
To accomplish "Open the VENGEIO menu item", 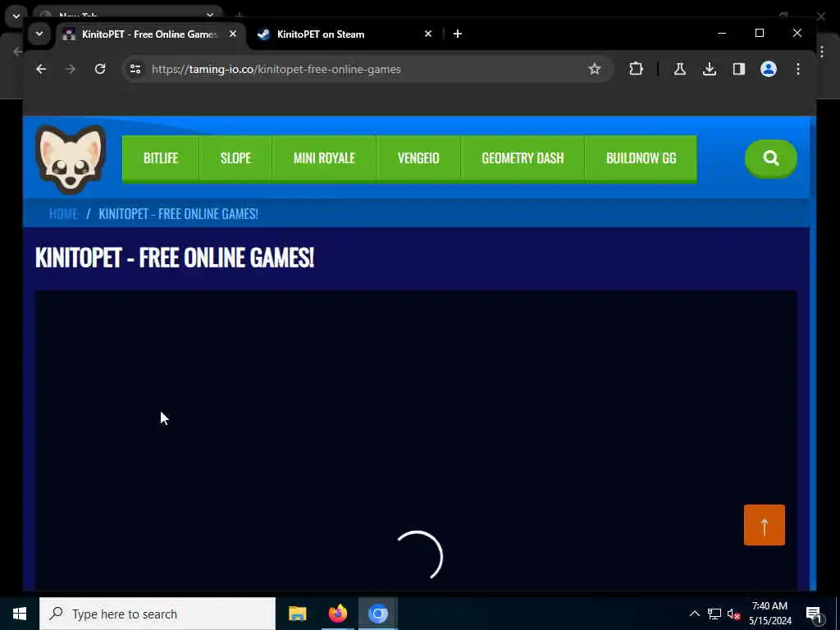I will coord(418,158).
